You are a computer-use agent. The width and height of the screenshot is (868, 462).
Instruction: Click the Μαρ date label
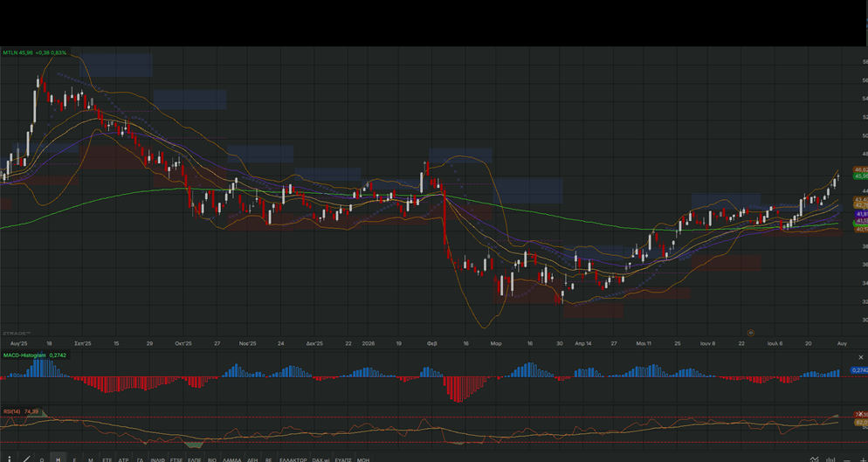point(495,343)
